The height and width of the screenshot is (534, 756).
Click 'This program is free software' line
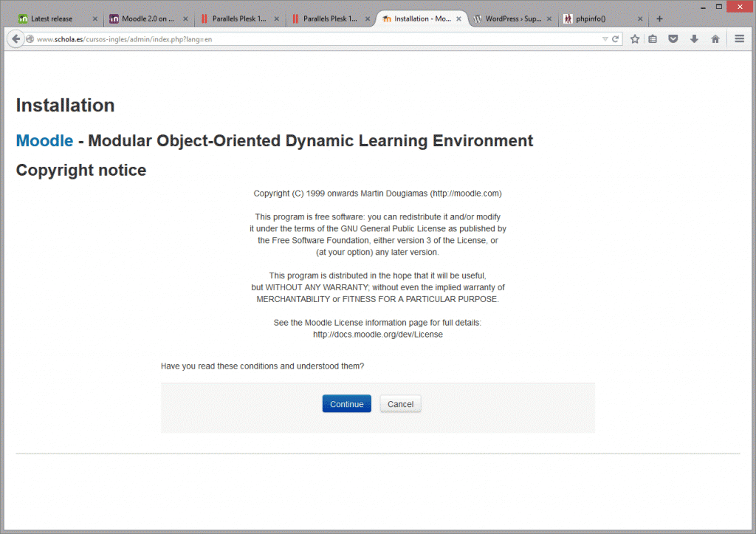pos(377,217)
